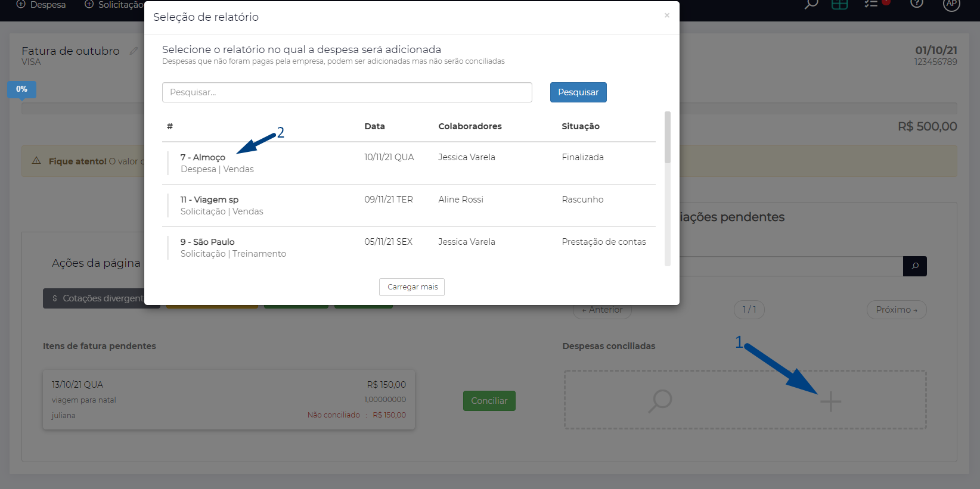Open the AP user profile avatar
This screenshot has width=980, height=489.
click(951, 4)
